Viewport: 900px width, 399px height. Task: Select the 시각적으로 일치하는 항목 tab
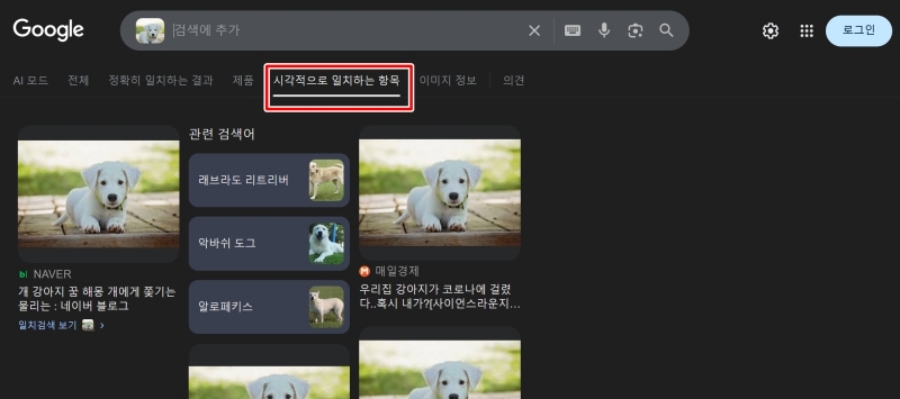(x=336, y=80)
